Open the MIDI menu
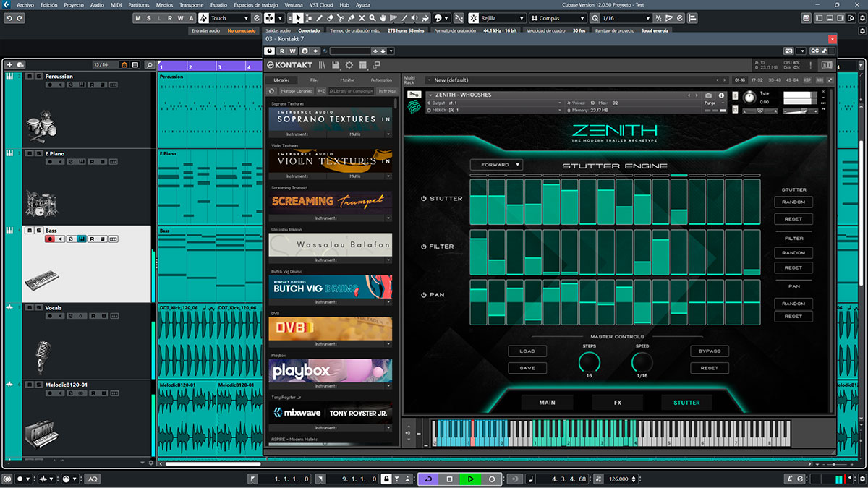Viewport: 868px width, 488px height. (x=116, y=4)
